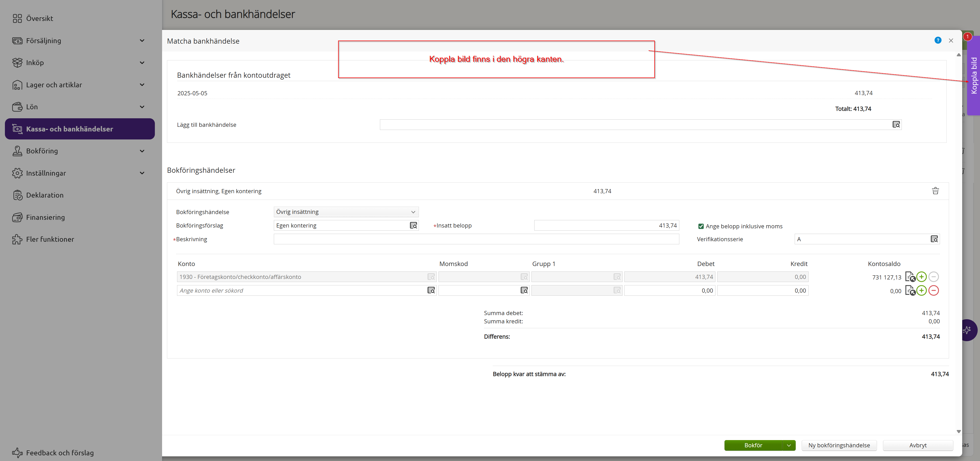Go to Översikt in the sidebar
This screenshot has height=461, width=980.
click(x=39, y=18)
